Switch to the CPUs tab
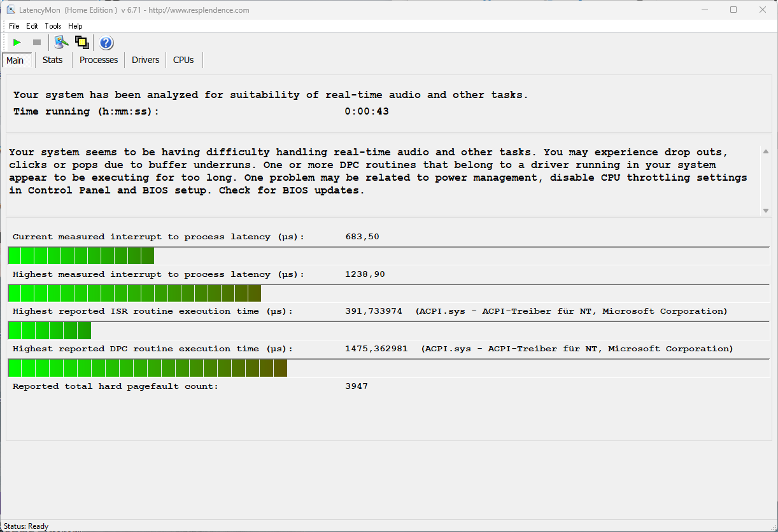Image resolution: width=778 pixels, height=532 pixels. click(x=183, y=60)
